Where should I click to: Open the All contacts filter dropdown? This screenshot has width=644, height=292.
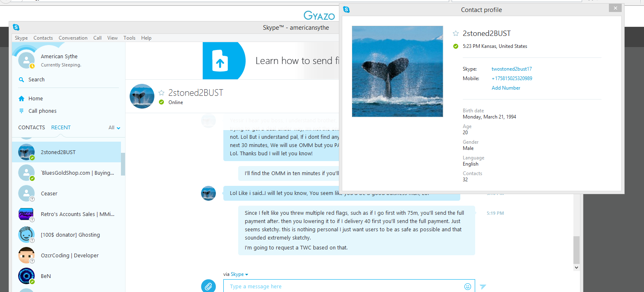click(114, 128)
